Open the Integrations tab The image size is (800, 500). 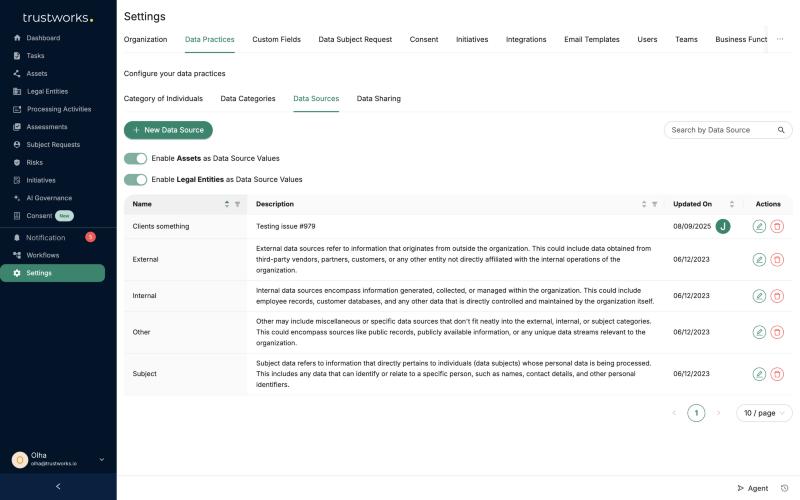click(x=526, y=39)
